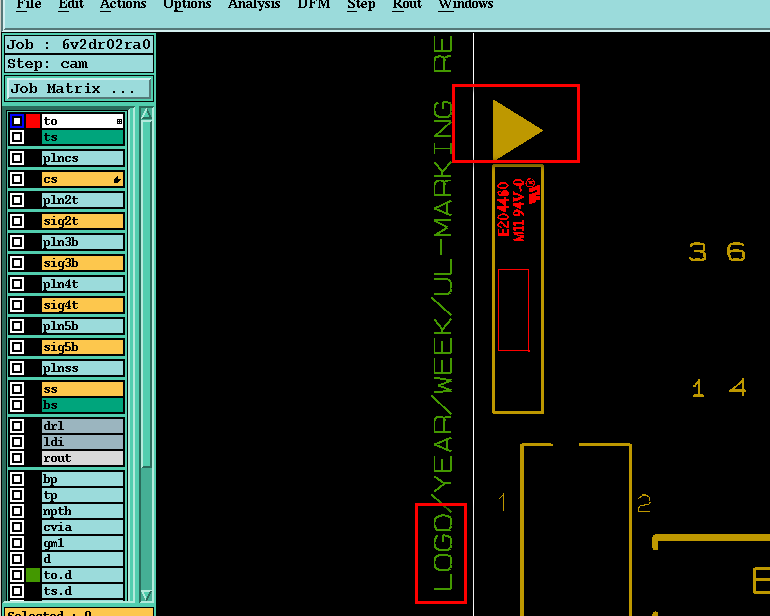Open the File menu
Screen dimensions: 770x616
pyautogui.click(x=28, y=4)
